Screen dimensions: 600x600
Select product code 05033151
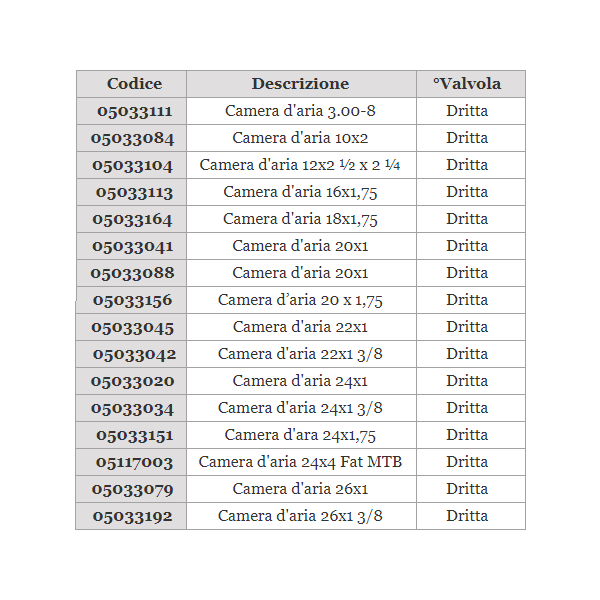click(134, 435)
